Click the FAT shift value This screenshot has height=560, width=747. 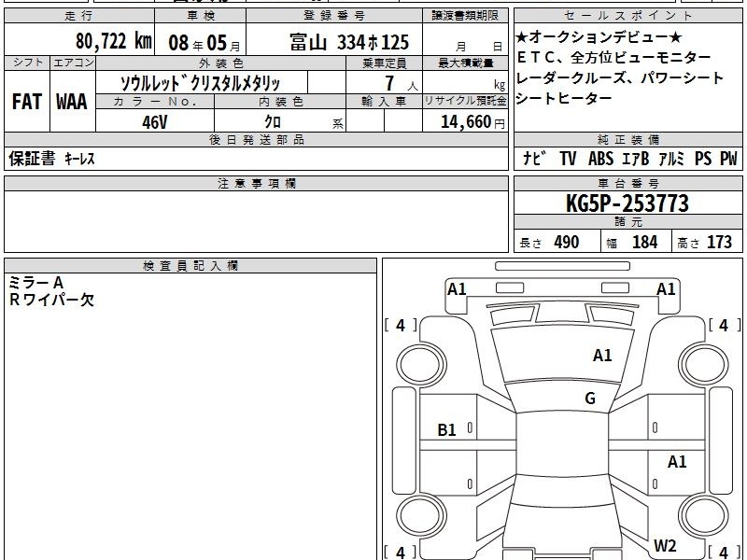coord(27,102)
